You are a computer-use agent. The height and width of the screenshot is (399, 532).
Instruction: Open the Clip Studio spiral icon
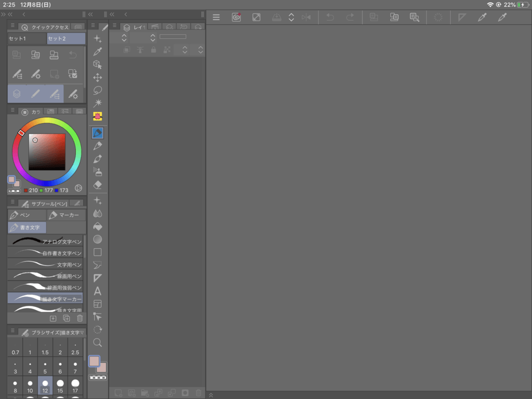[236, 17]
